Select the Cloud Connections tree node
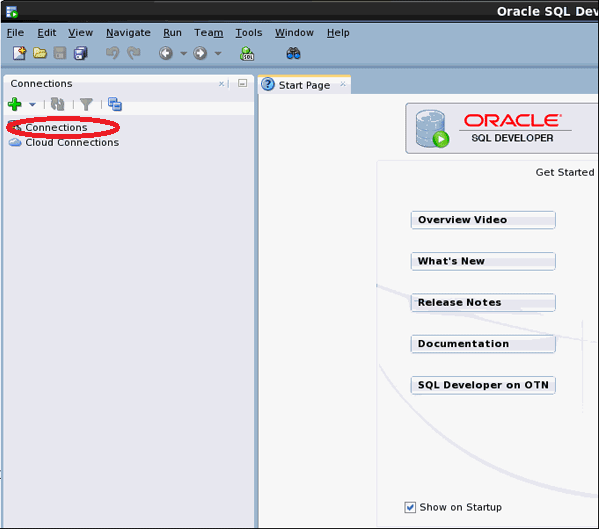 pos(72,142)
